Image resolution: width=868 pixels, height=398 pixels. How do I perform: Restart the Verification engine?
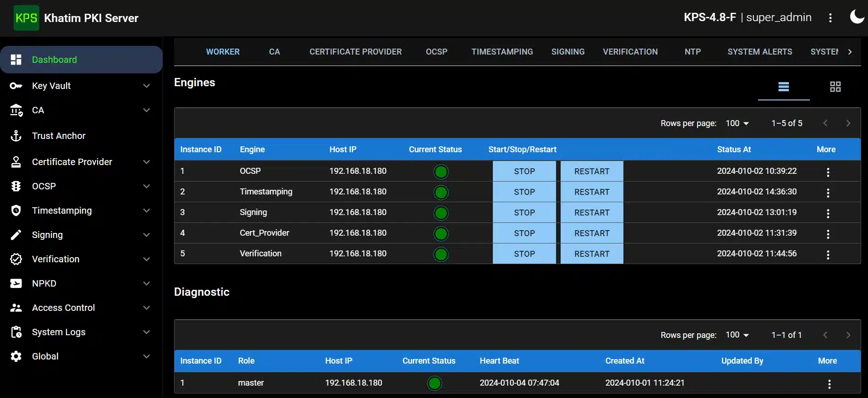point(592,254)
